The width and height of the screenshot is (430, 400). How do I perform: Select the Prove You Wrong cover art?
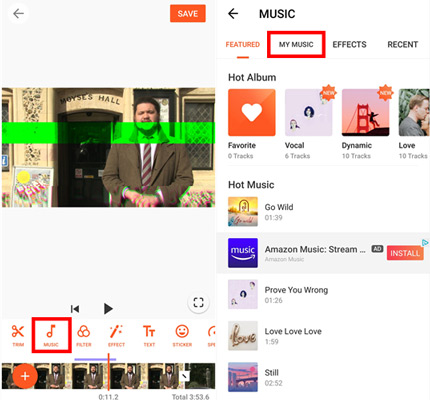pyautogui.click(x=243, y=294)
